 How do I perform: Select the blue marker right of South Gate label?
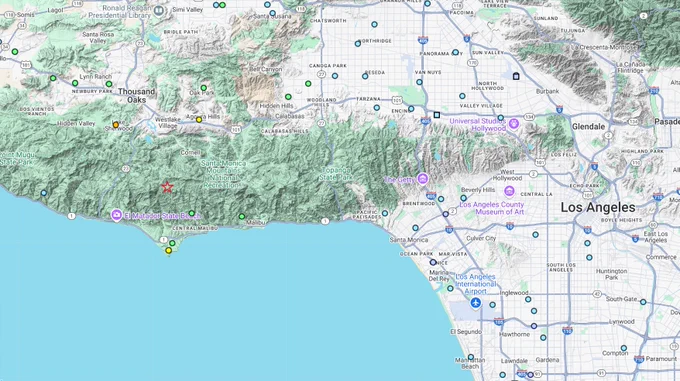(643, 302)
